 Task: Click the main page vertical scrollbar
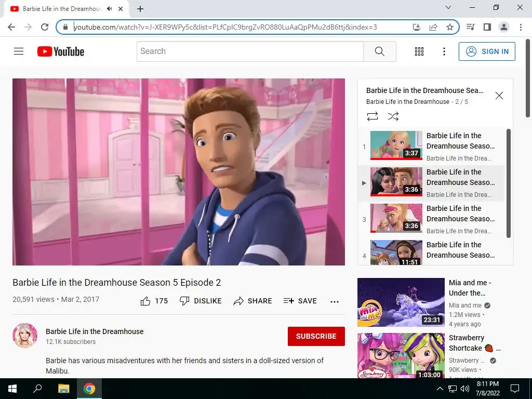click(x=528, y=79)
